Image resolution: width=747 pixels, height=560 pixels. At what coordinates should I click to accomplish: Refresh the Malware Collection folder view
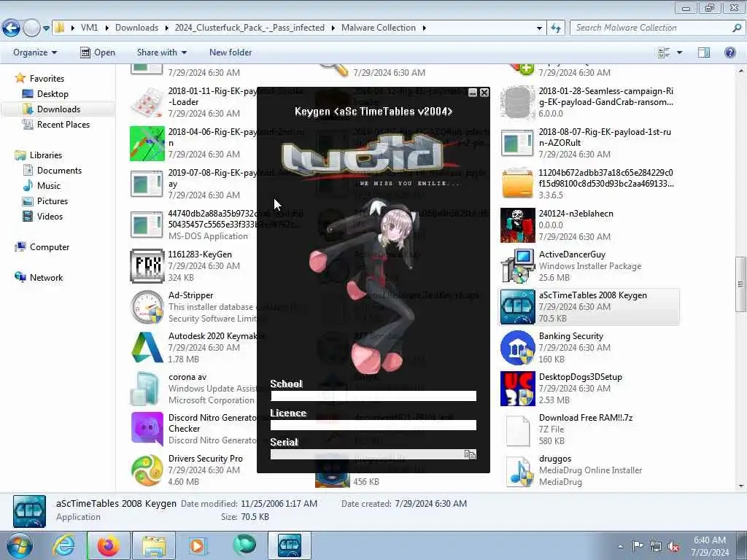(555, 28)
